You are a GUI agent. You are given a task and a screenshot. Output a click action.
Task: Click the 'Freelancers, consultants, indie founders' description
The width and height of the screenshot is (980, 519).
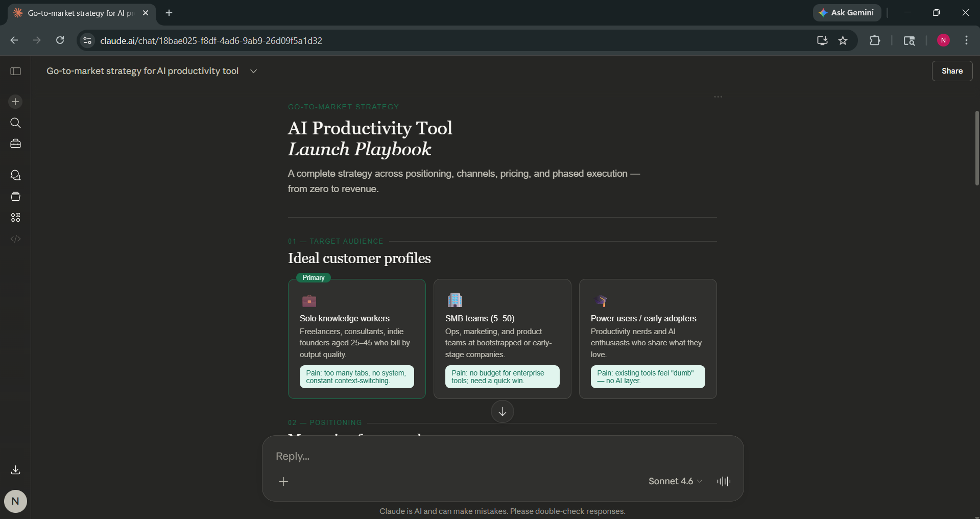click(x=355, y=343)
